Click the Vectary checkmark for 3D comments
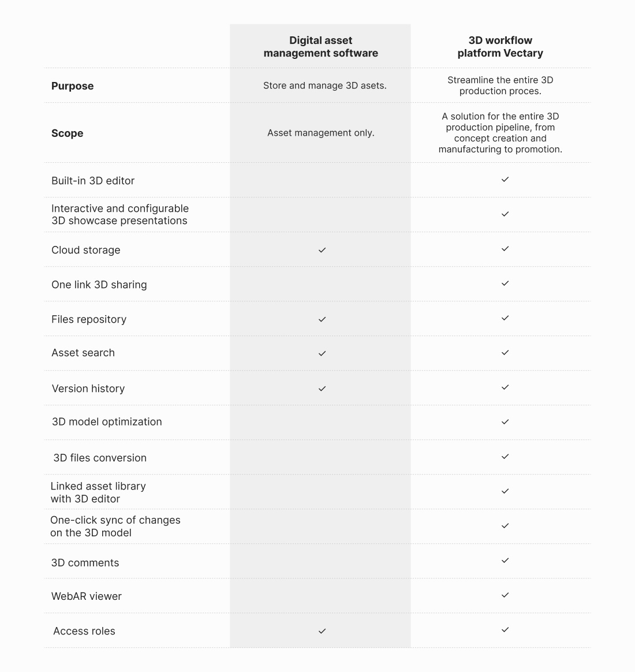The image size is (635, 672). pyautogui.click(x=505, y=561)
